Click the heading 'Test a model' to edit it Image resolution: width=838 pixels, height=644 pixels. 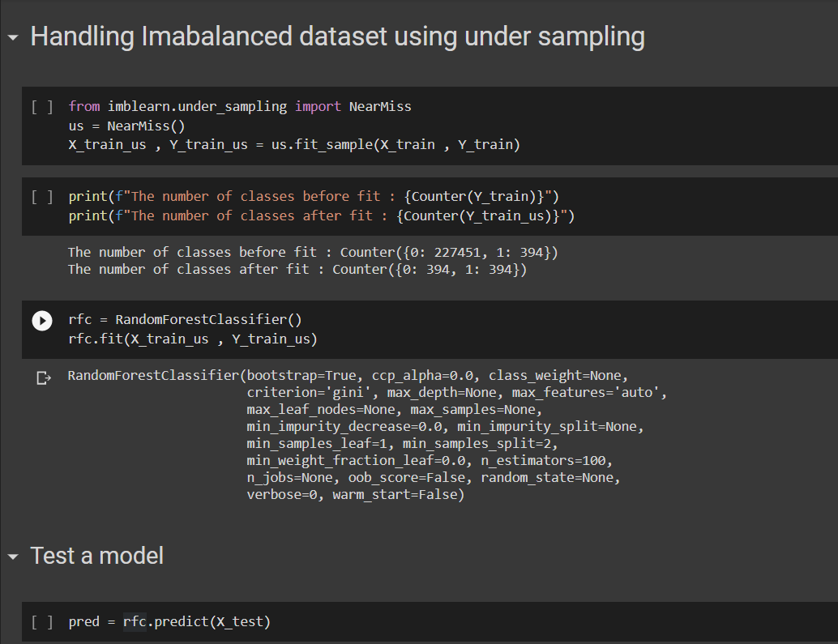point(96,557)
